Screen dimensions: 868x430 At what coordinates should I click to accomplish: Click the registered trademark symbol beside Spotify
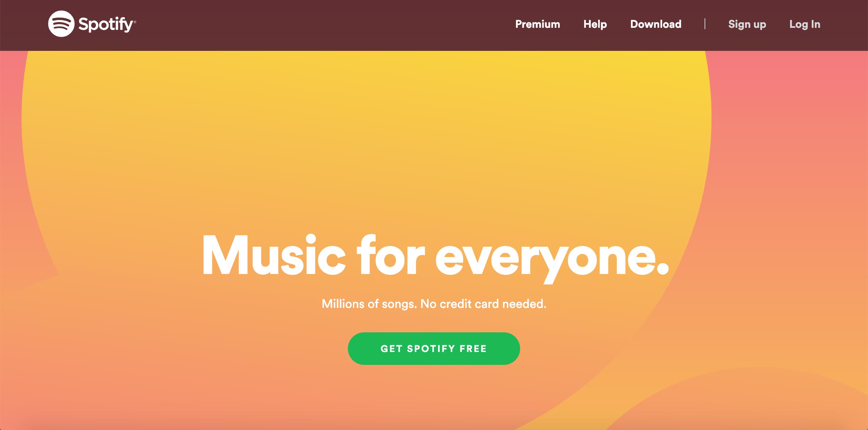coord(135,22)
